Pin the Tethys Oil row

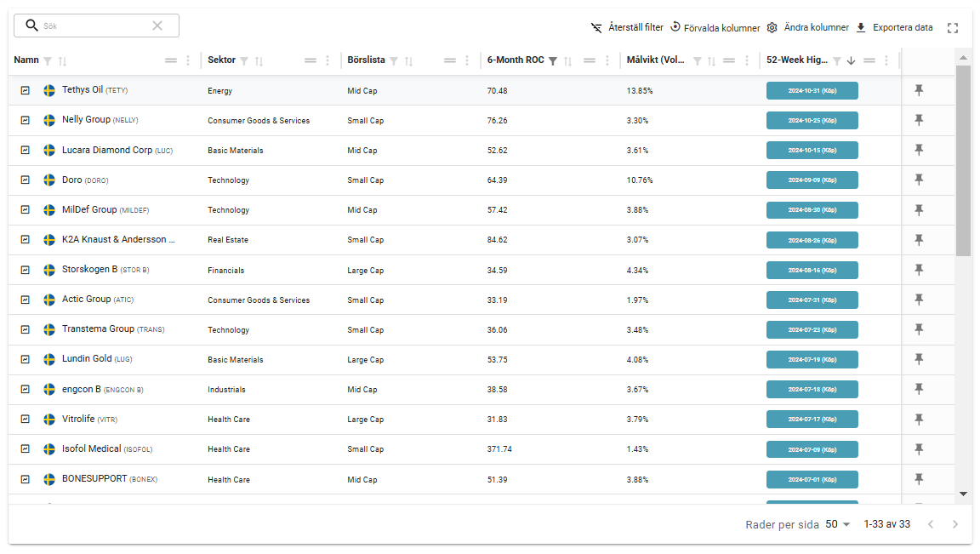click(x=919, y=90)
